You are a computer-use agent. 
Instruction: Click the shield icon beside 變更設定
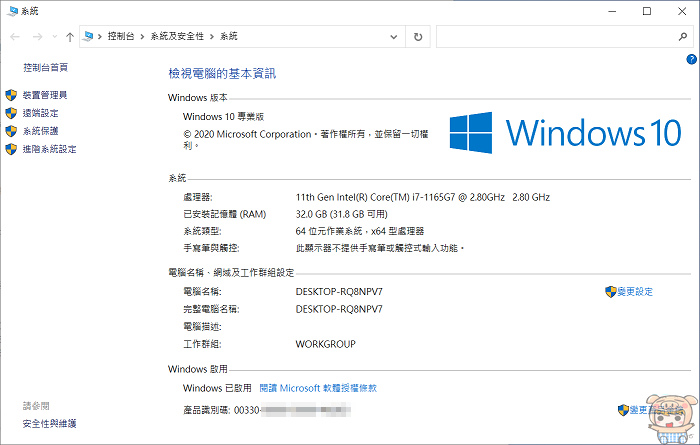(611, 292)
